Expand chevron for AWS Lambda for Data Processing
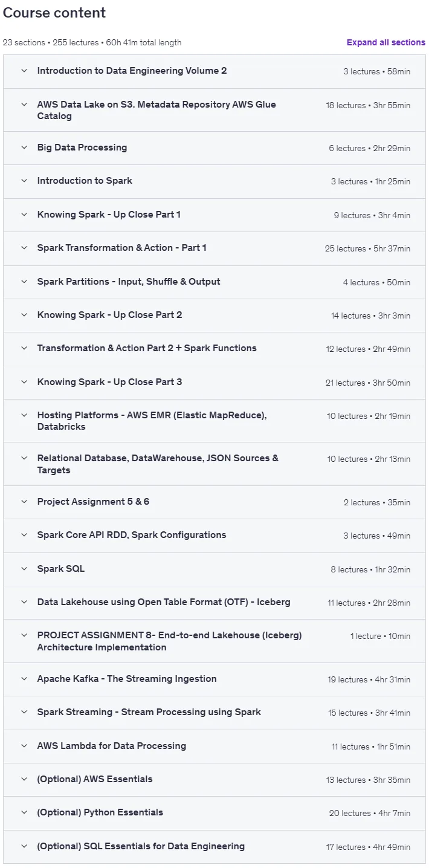Viewport: 429px width, 868px height. [x=24, y=746]
